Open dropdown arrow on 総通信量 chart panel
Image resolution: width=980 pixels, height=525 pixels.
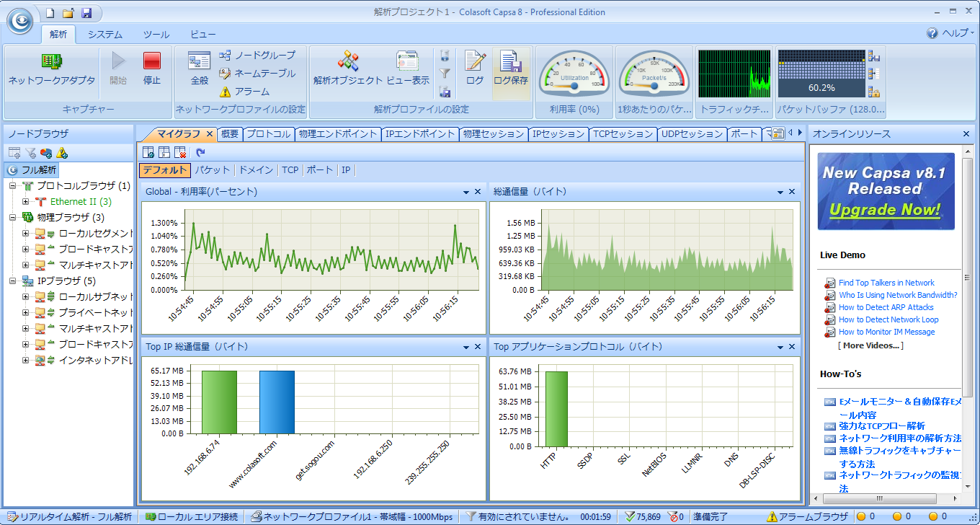point(780,192)
